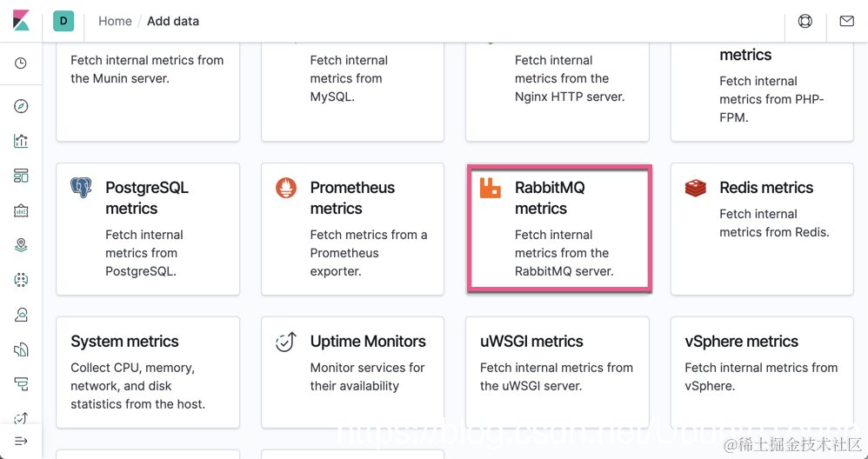The width and height of the screenshot is (868, 459).
Task: Open uWSGI metrics card title
Action: click(x=531, y=342)
